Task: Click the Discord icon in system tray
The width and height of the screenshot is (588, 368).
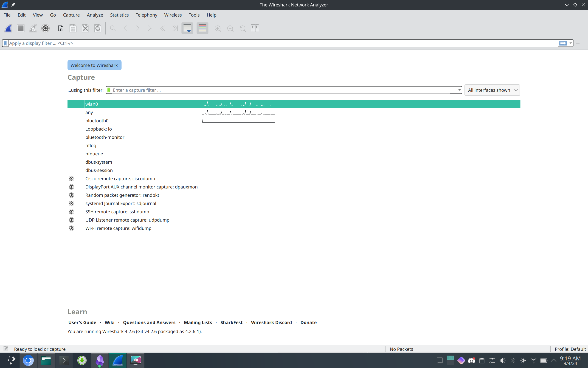Action: [472, 360]
